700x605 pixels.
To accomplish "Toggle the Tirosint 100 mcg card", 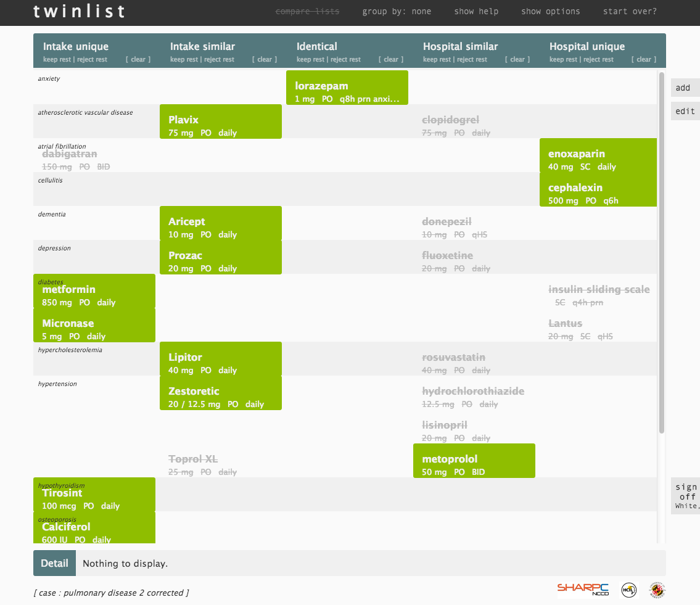I will coord(94,495).
